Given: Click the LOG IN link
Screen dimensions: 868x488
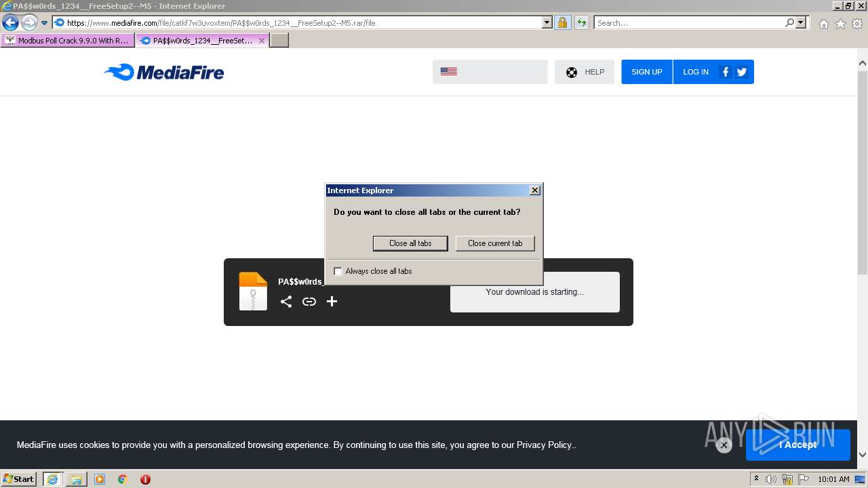Looking at the screenshot, I should pyautogui.click(x=696, y=72).
